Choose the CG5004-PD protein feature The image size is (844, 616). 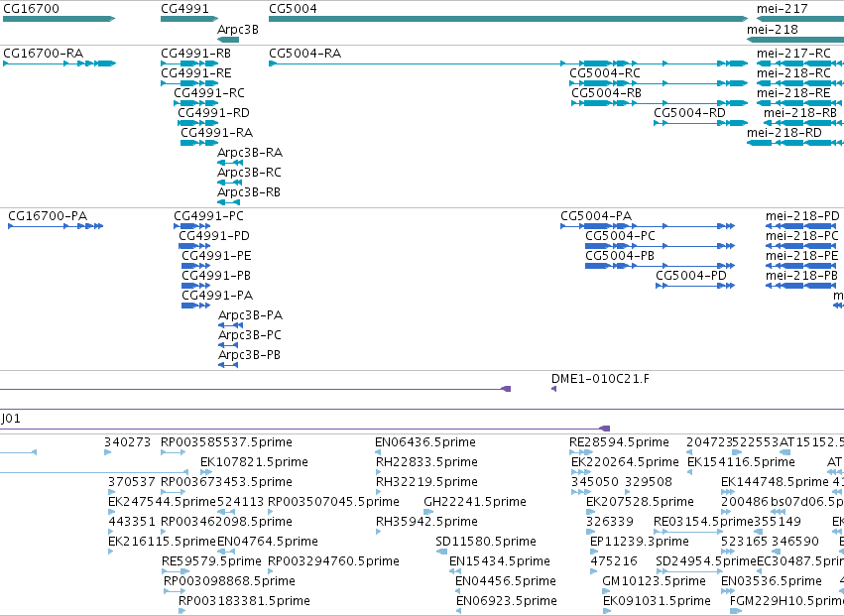[x=695, y=286]
